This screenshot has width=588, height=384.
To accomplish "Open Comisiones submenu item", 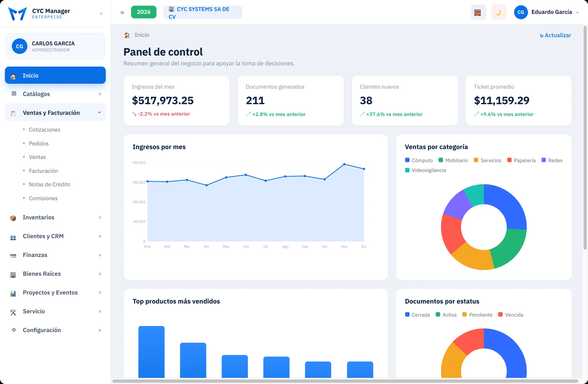I will click(43, 198).
